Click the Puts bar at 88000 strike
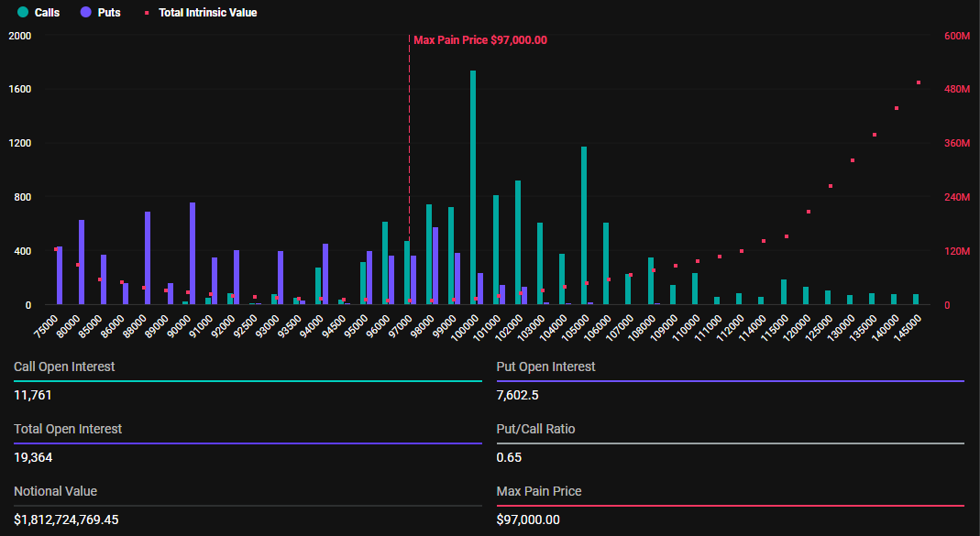The width and height of the screenshot is (980, 536). point(148,258)
